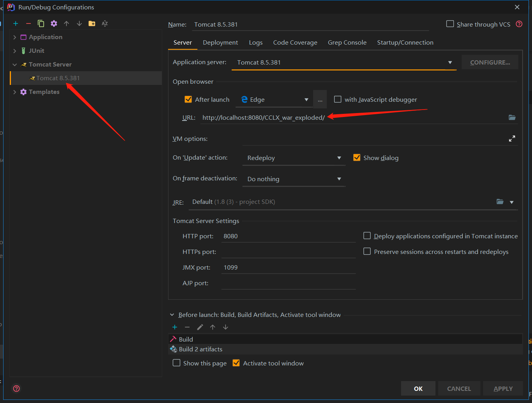Collapse the Before launch section
Screen dimensions: 532x403
pyautogui.click(x=172, y=314)
